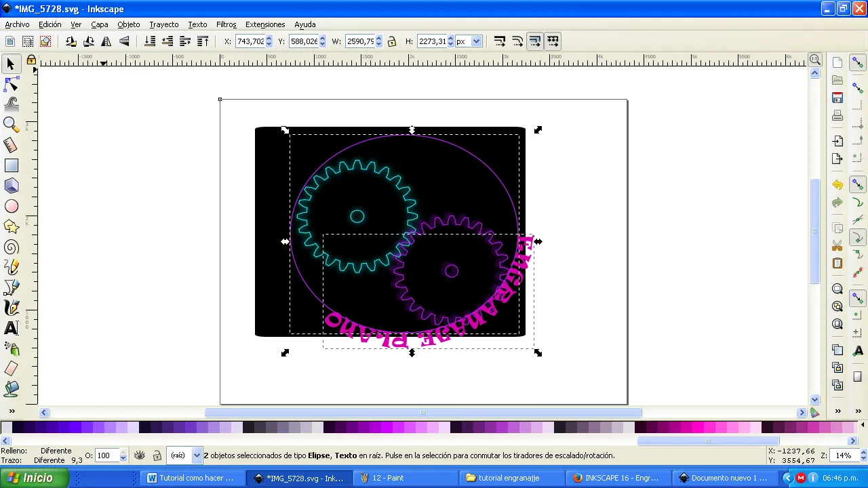This screenshot has height=488, width=868.
Task: Lower selection to bottom
Action: click(x=151, y=41)
